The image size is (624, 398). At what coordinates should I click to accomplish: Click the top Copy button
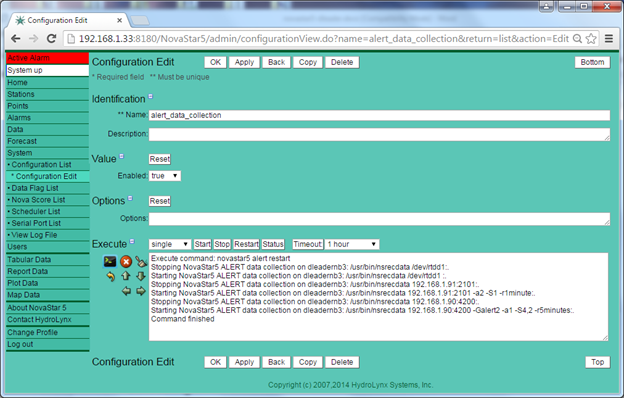tap(308, 62)
